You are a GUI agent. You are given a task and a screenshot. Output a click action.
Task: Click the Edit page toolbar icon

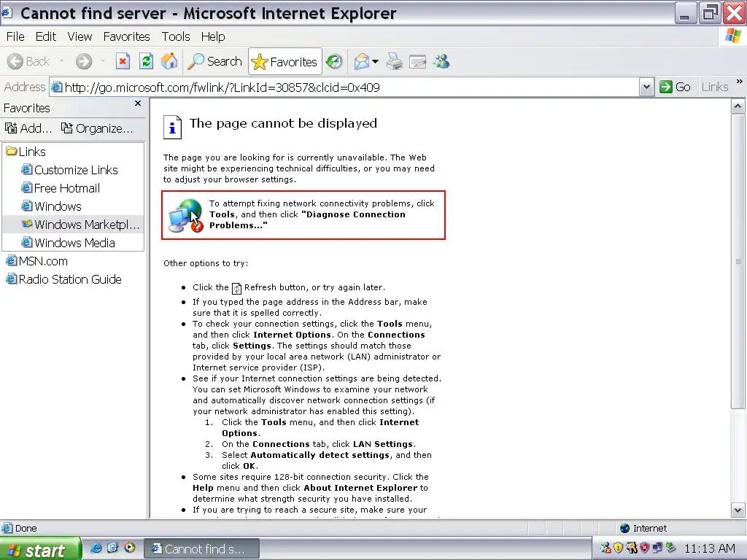(x=418, y=61)
